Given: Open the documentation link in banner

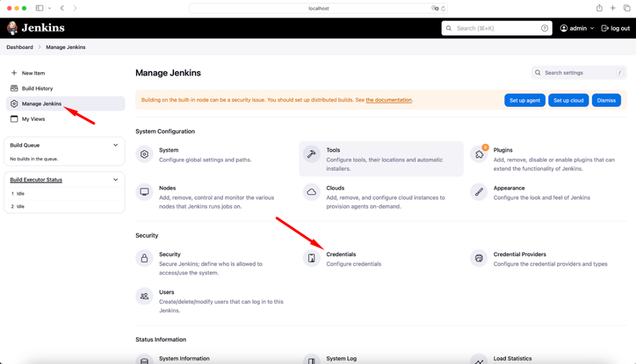Looking at the screenshot, I should [389, 101].
